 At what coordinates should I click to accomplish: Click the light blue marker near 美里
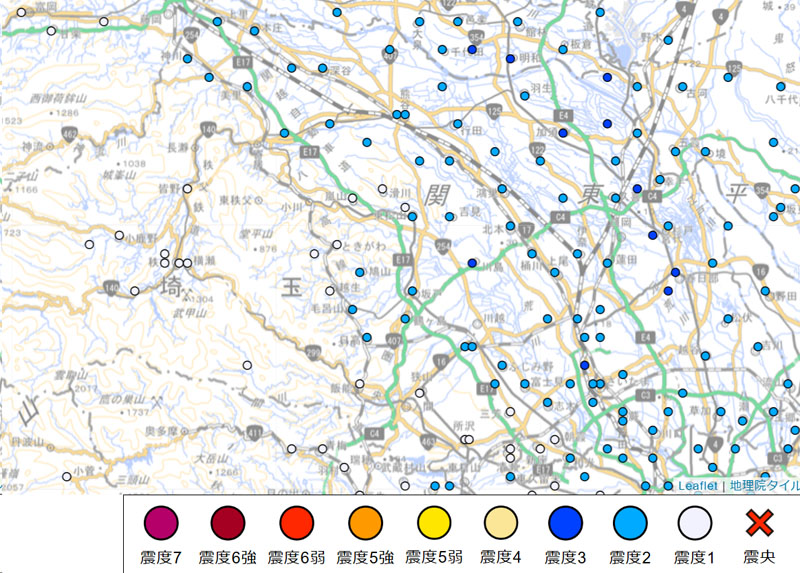point(247,87)
